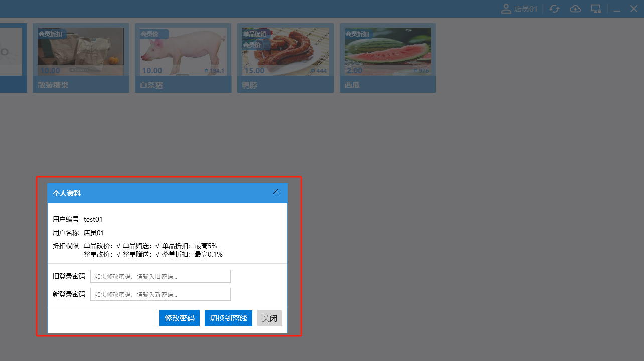Close the main application window
The width and height of the screenshot is (644, 361).
click(633, 9)
